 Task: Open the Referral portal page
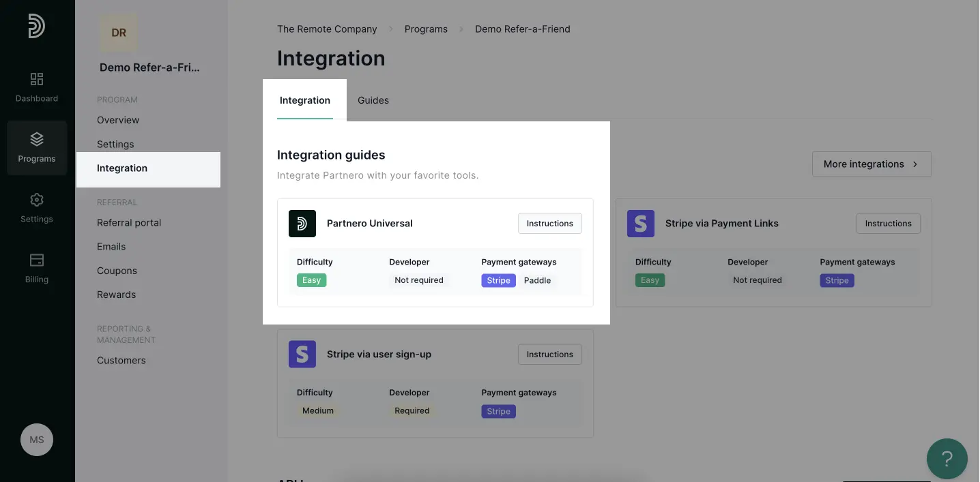(129, 223)
